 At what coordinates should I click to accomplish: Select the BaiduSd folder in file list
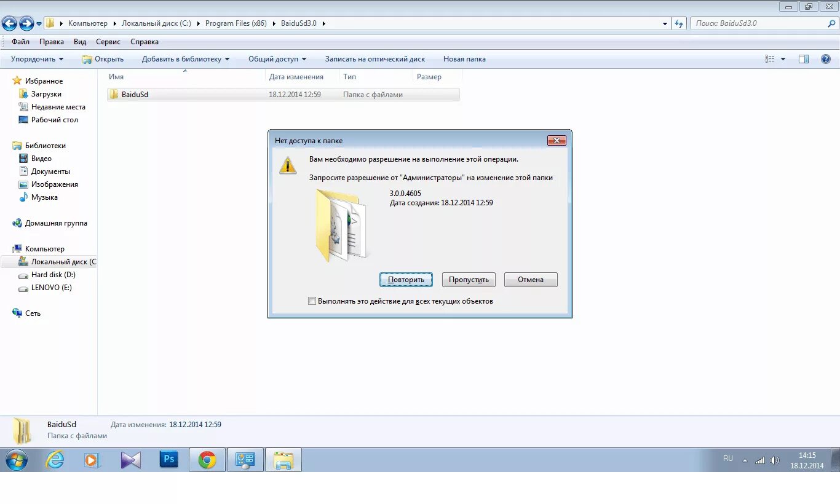(x=283, y=95)
